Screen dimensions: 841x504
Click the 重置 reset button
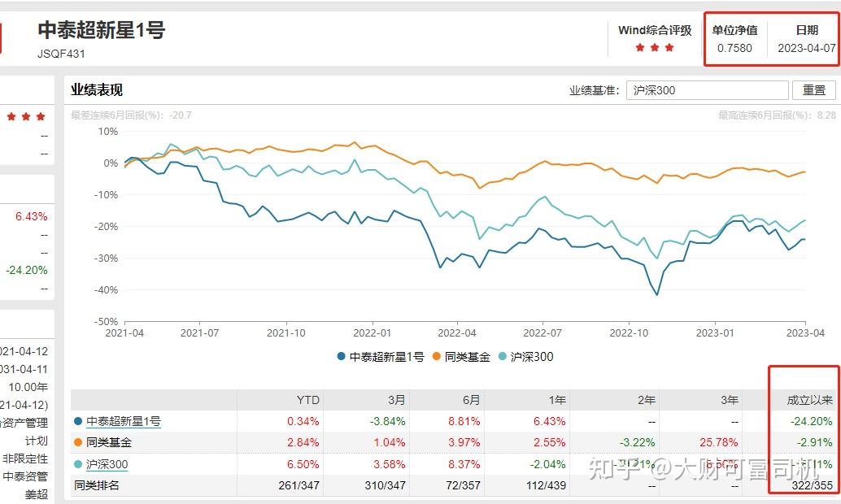tap(815, 89)
